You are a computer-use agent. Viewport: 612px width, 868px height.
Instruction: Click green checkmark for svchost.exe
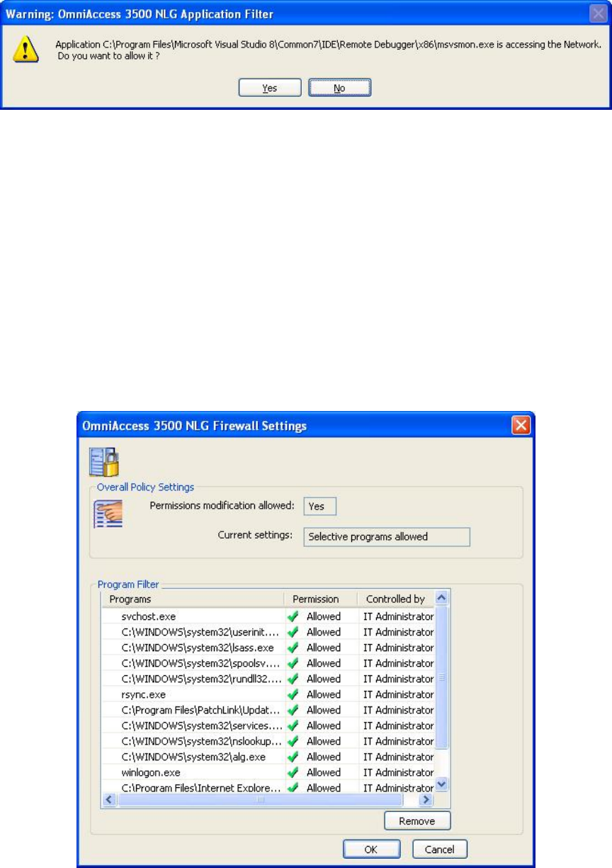click(x=293, y=616)
